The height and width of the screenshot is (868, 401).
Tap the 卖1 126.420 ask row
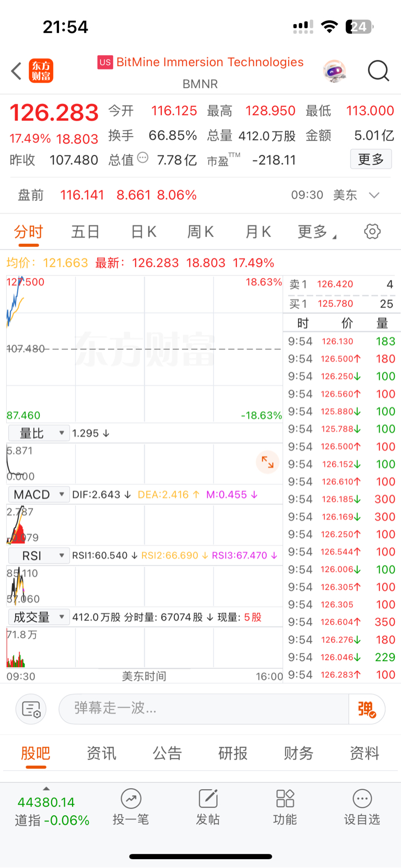[341, 284]
